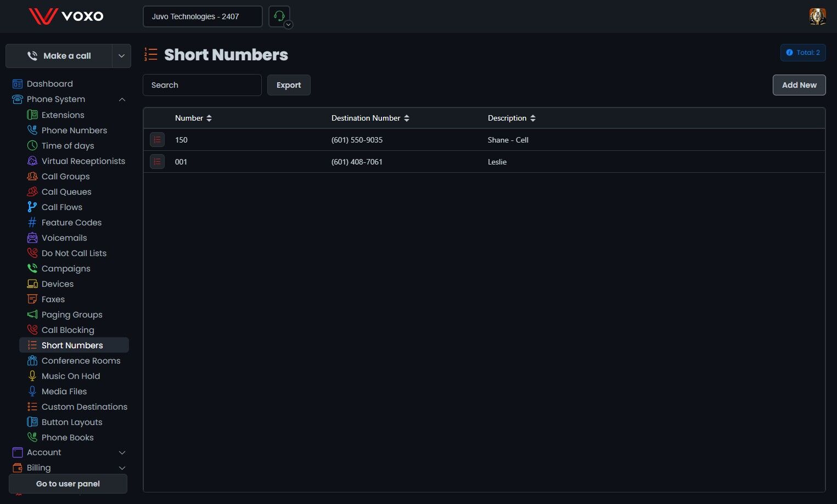
Task: Go to Virtual Receptionists page
Action: pos(83,161)
